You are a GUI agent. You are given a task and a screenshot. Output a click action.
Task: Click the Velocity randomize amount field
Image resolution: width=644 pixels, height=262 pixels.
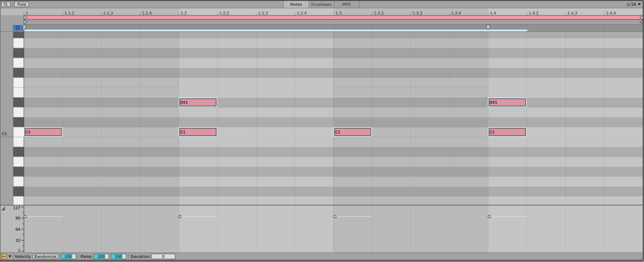coord(68,257)
